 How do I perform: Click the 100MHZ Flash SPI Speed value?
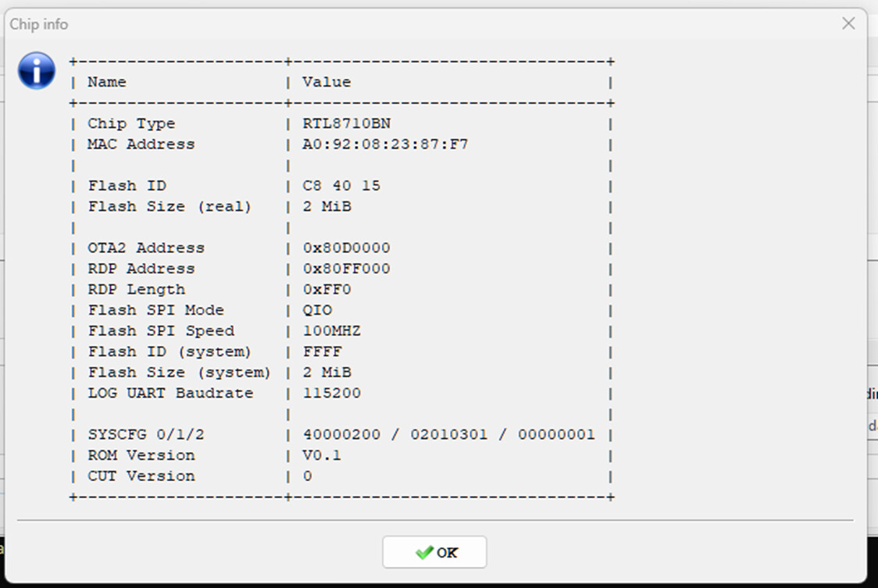point(331,330)
